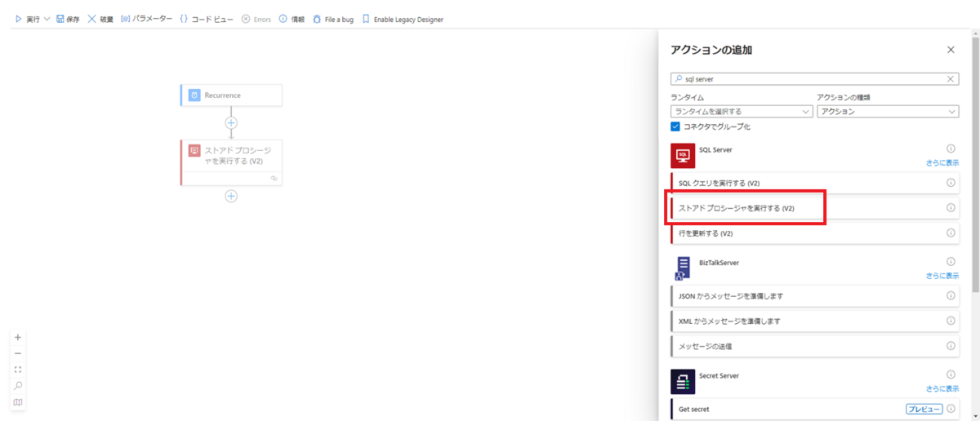Fit the workflow to view

coord(18,370)
